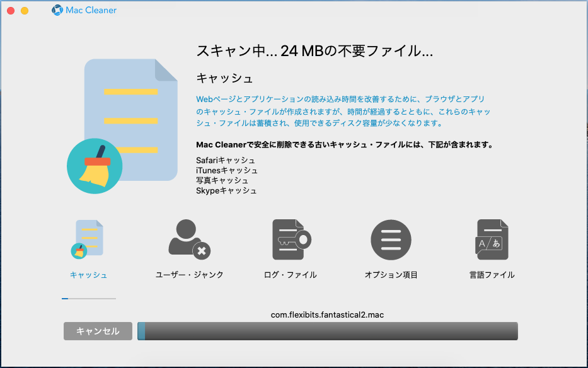Click the Skypeキャッシュ list entry

[226, 190]
